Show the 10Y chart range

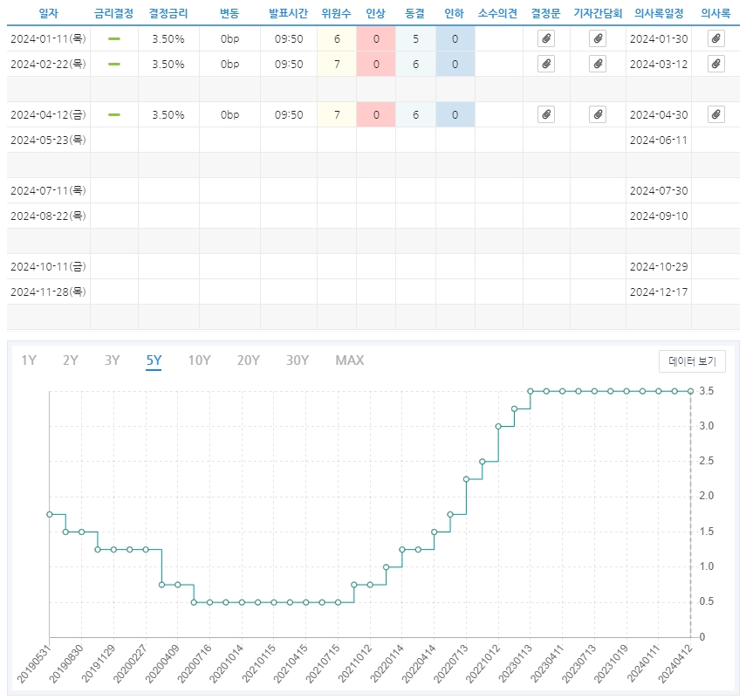(x=199, y=360)
